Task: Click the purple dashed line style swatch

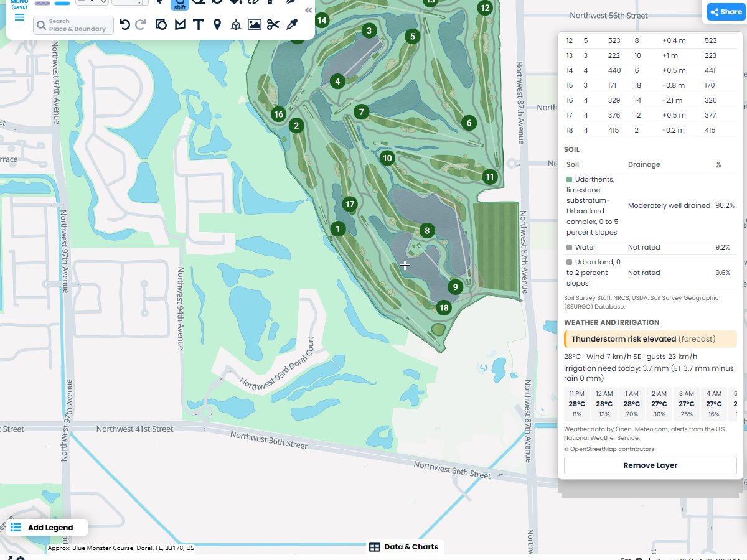Action: coord(42,3)
